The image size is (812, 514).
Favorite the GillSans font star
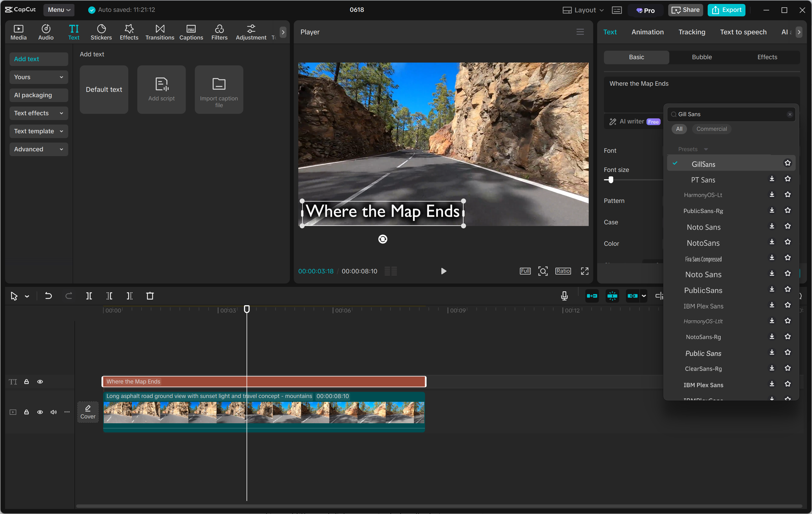787,163
